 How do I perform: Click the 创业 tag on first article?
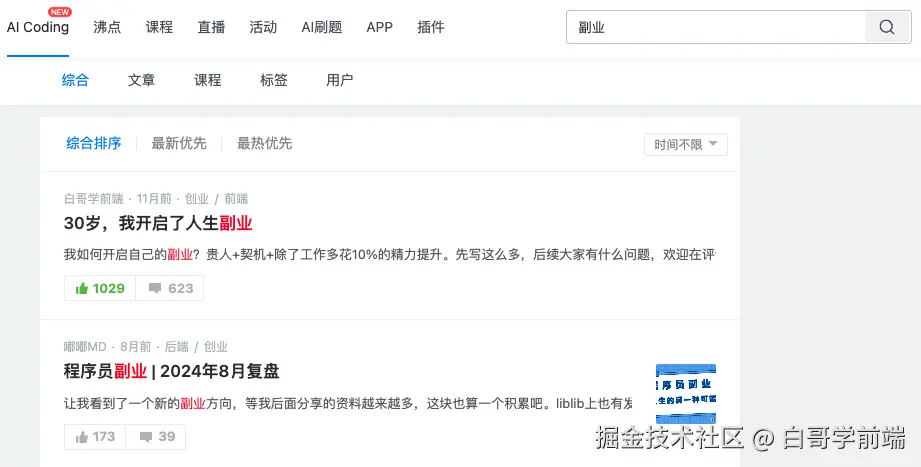click(197, 199)
